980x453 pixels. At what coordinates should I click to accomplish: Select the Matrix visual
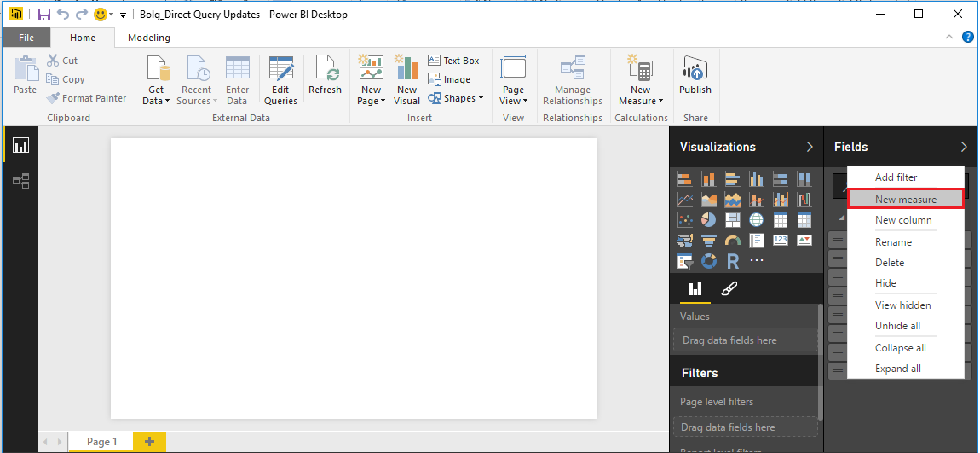click(804, 219)
